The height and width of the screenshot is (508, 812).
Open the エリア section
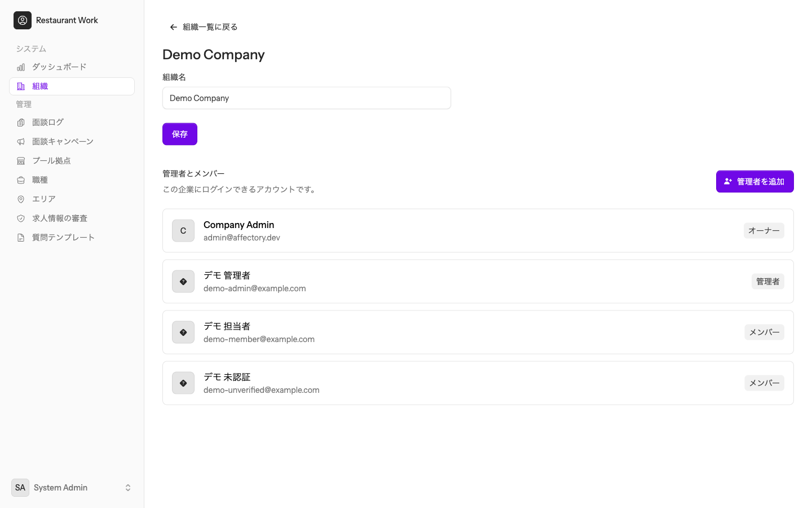click(x=72, y=199)
